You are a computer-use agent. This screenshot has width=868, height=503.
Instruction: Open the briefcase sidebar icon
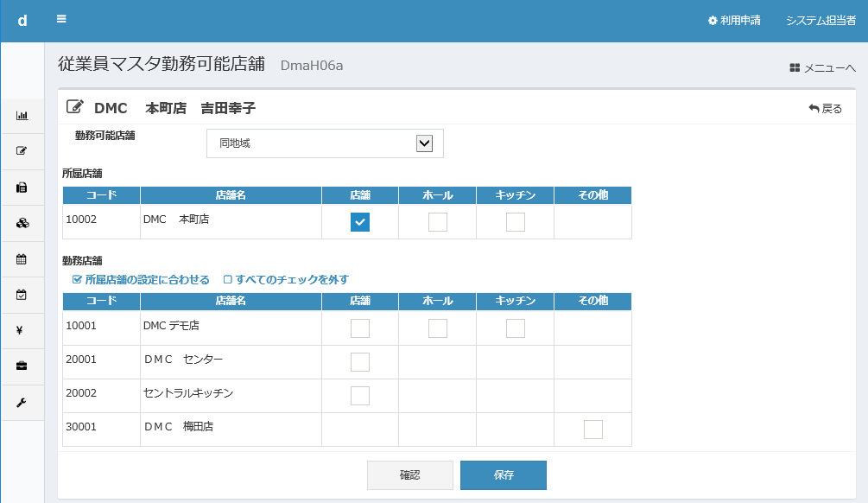click(22, 366)
